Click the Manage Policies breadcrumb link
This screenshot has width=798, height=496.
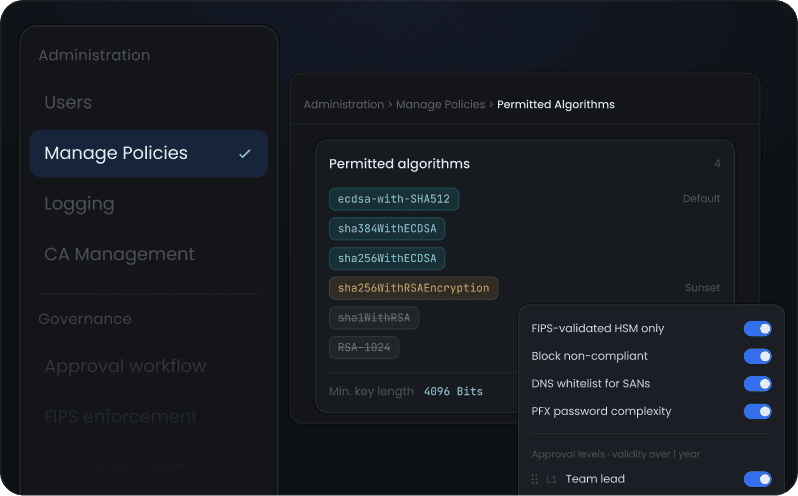coord(440,104)
